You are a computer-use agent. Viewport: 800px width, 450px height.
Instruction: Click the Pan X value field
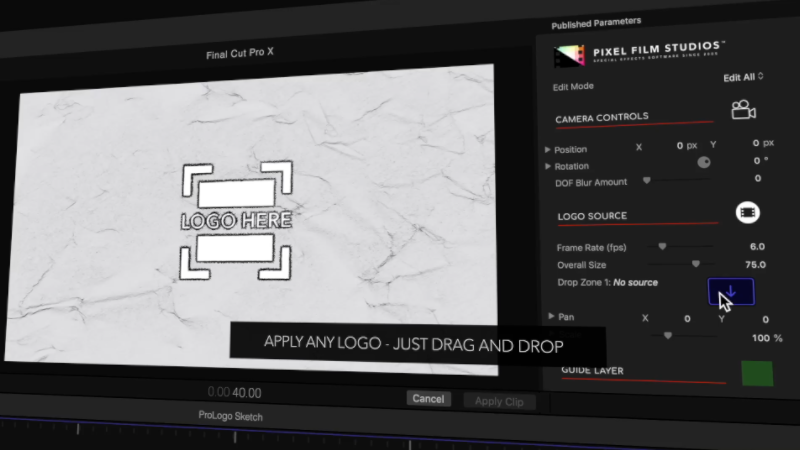[687, 319]
